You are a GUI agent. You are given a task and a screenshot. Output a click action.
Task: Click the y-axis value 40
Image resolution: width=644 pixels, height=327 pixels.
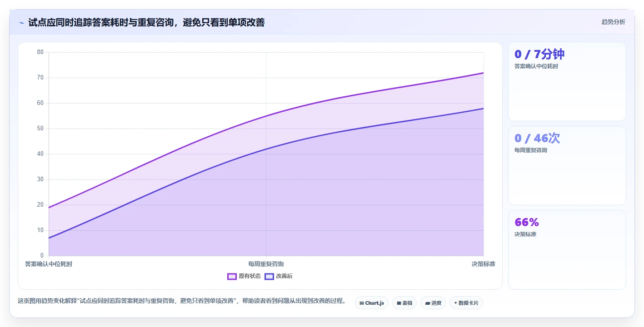click(x=40, y=154)
